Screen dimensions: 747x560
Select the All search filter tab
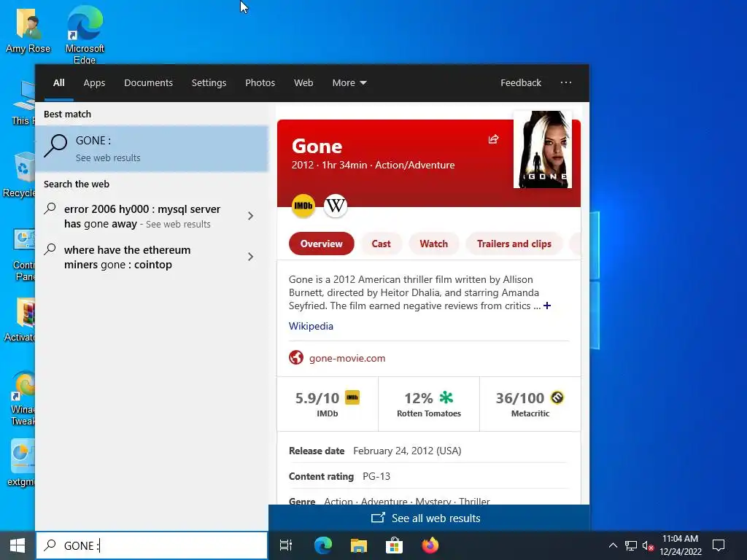coord(58,83)
